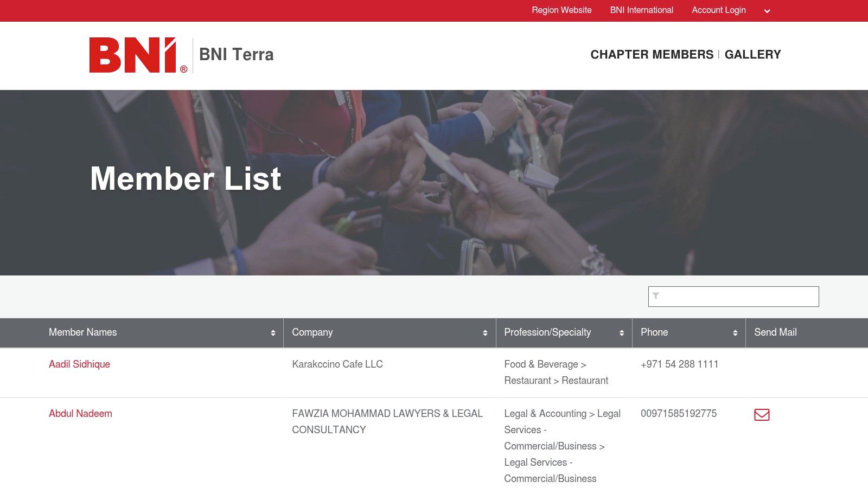
Task: Click the Phone column header
Action: (654, 332)
